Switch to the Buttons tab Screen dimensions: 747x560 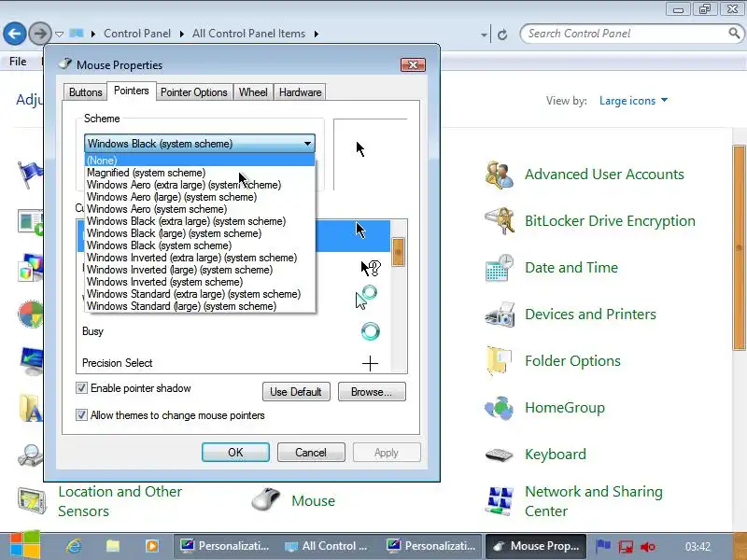coord(85,92)
